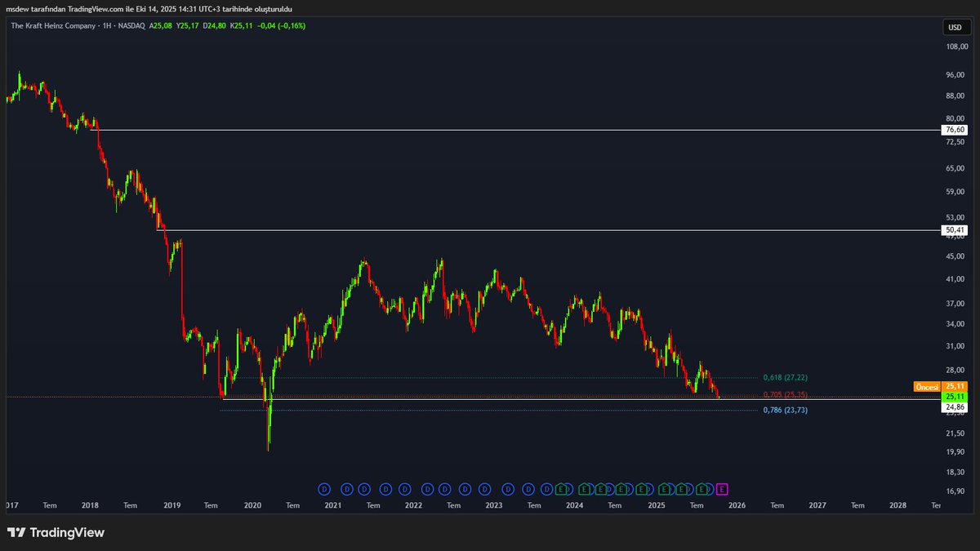The width and height of the screenshot is (980, 551).
Task: Select the first green earnings E marker
Action: coord(561,489)
